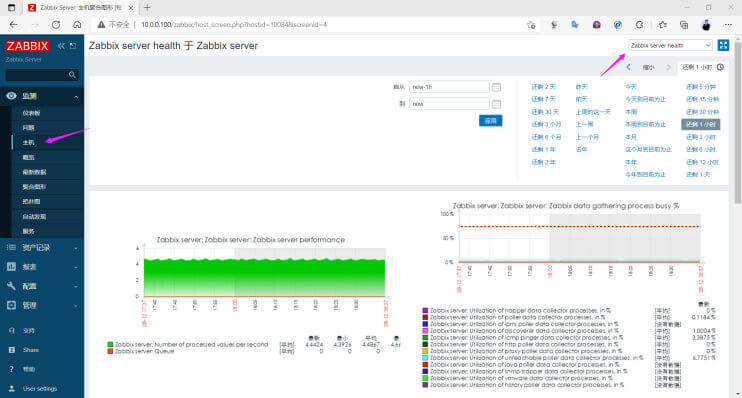Image resolution: width=742 pixels, height=398 pixels.
Task: Select the last 5 minutes time range
Action: coord(701,87)
